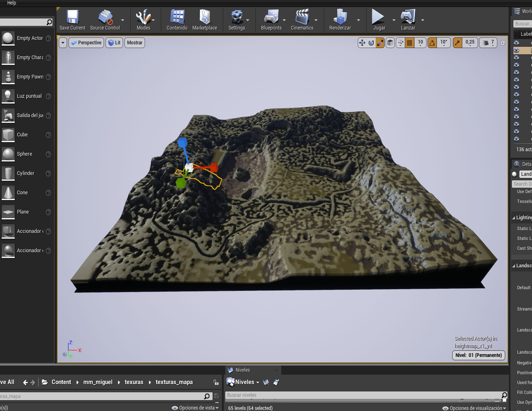532x411 pixels.
Task: Expand the Blueprints dropdown arrow
Action: (284, 20)
